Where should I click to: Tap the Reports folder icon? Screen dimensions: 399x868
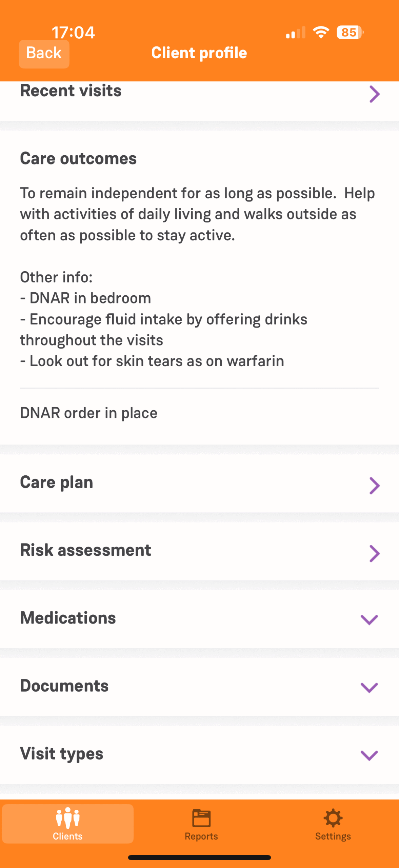point(201,818)
